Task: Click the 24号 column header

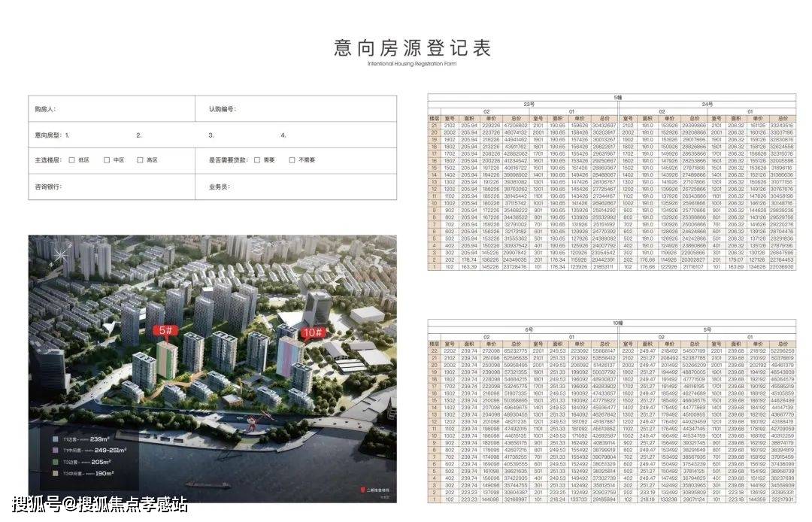Action: coord(707,104)
